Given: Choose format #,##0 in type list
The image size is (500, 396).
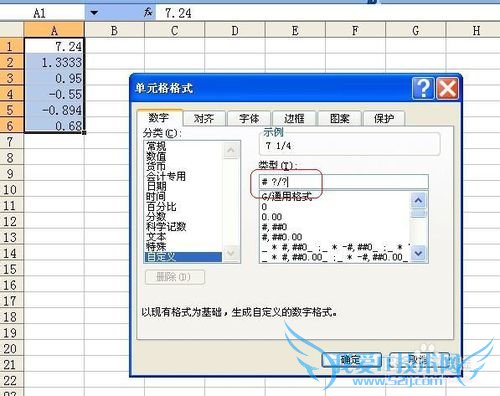Looking at the screenshot, I should click(x=335, y=227).
